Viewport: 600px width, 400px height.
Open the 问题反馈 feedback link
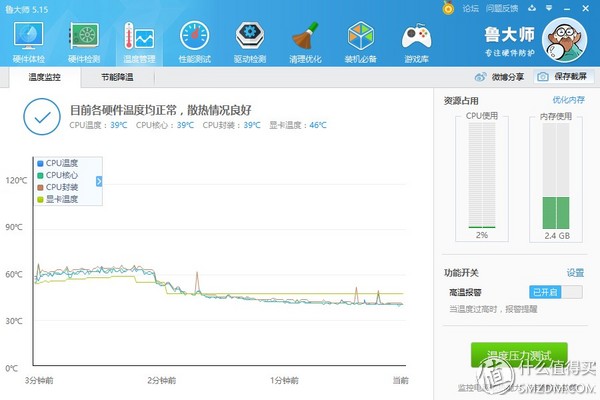pyautogui.click(x=502, y=8)
